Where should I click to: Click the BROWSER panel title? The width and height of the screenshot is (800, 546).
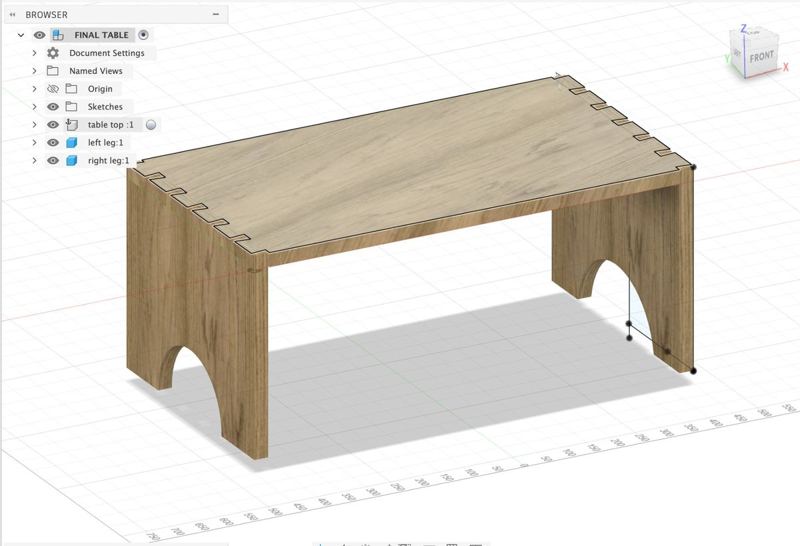point(46,15)
